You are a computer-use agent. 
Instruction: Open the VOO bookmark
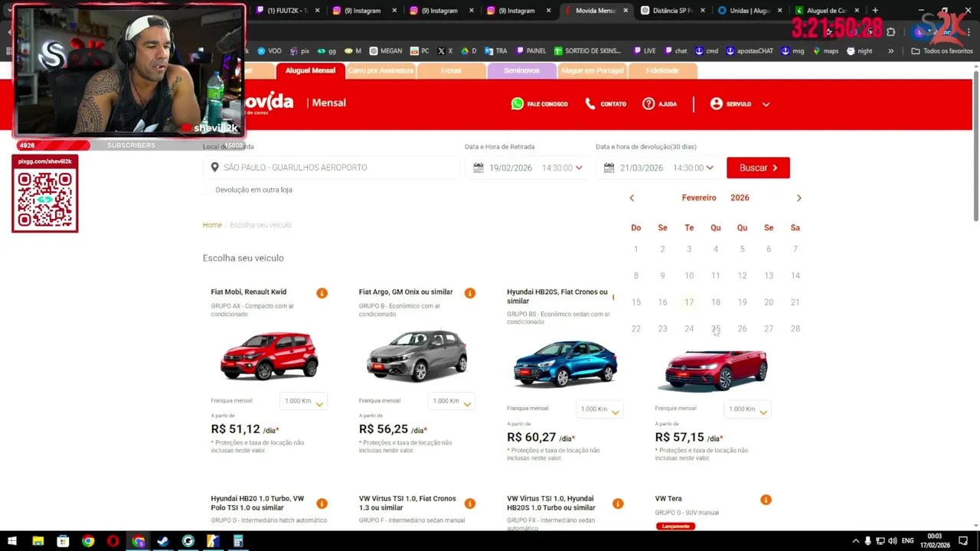(x=269, y=51)
